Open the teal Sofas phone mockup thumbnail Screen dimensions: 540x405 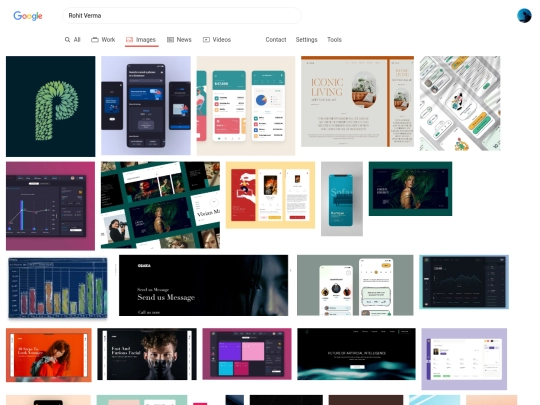point(342,199)
